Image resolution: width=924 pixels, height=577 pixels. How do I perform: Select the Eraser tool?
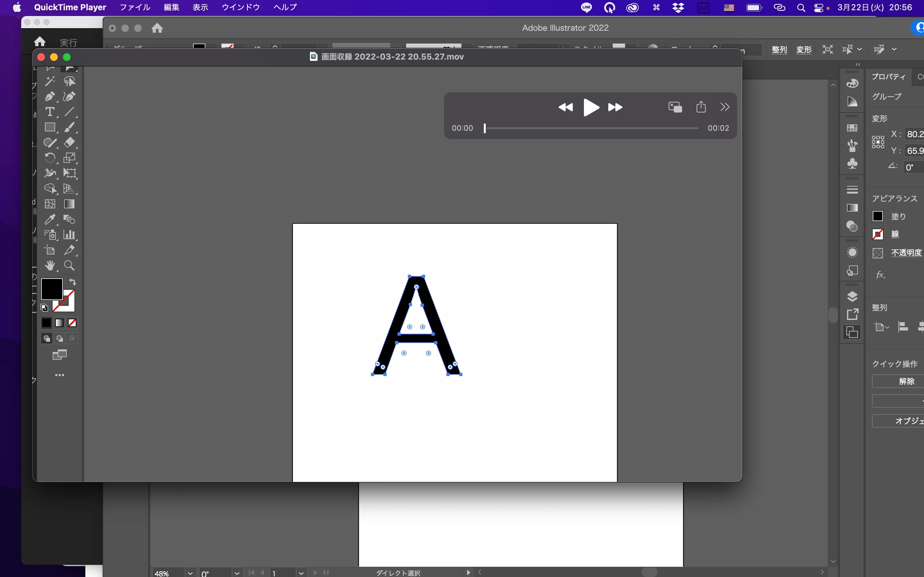pos(69,142)
